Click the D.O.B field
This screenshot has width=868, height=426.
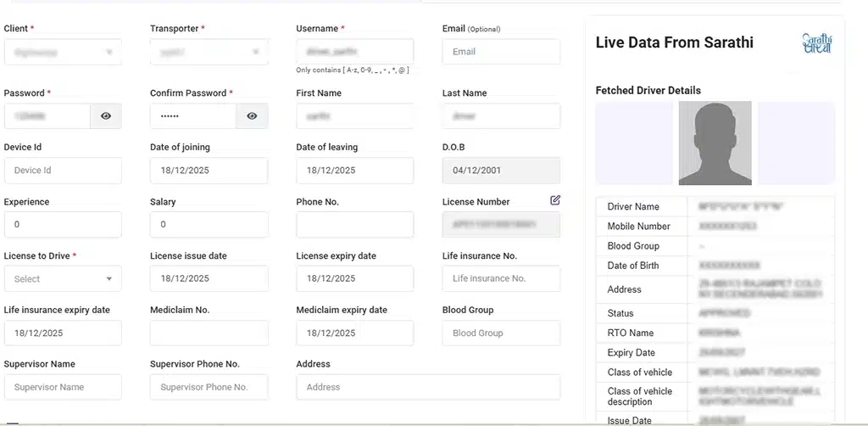pyautogui.click(x=501, y=171)
